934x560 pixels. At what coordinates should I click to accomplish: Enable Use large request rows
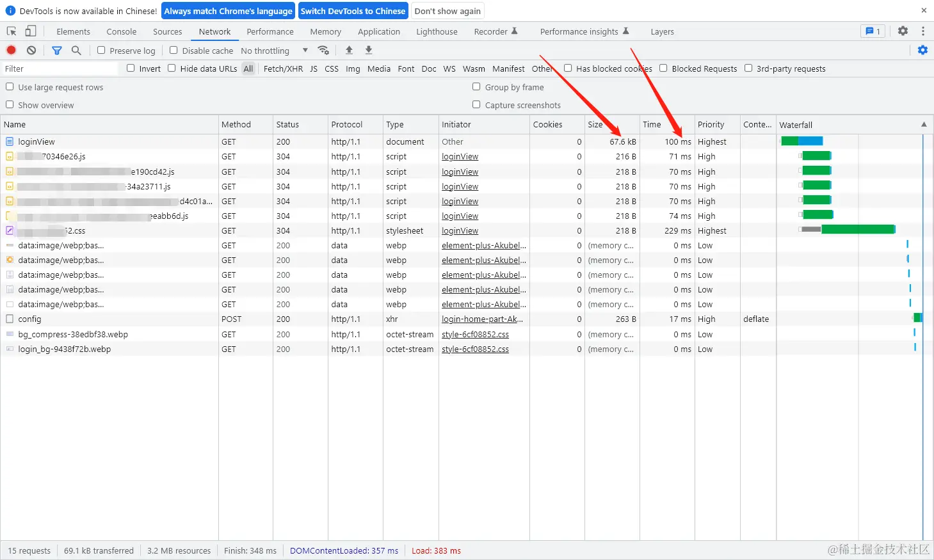pyautogui.click(x=10, y=86)
